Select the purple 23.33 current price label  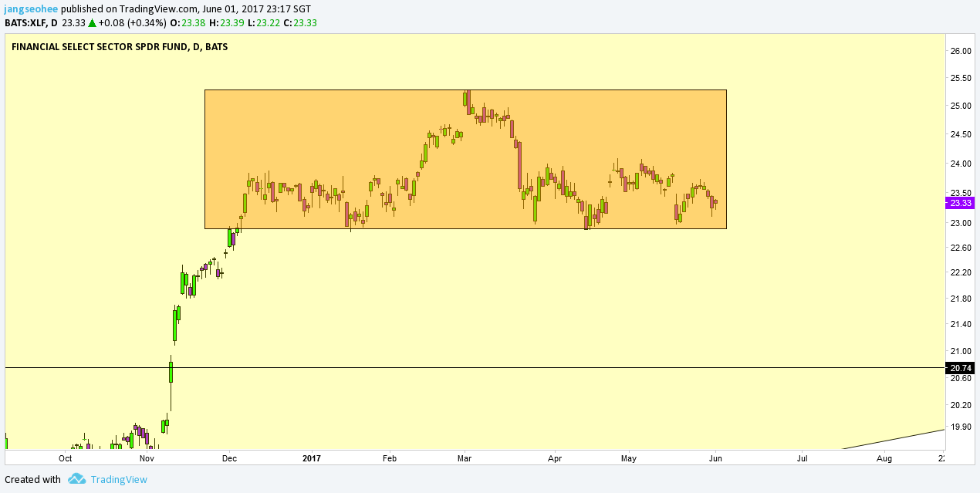[x=960, y=203]
